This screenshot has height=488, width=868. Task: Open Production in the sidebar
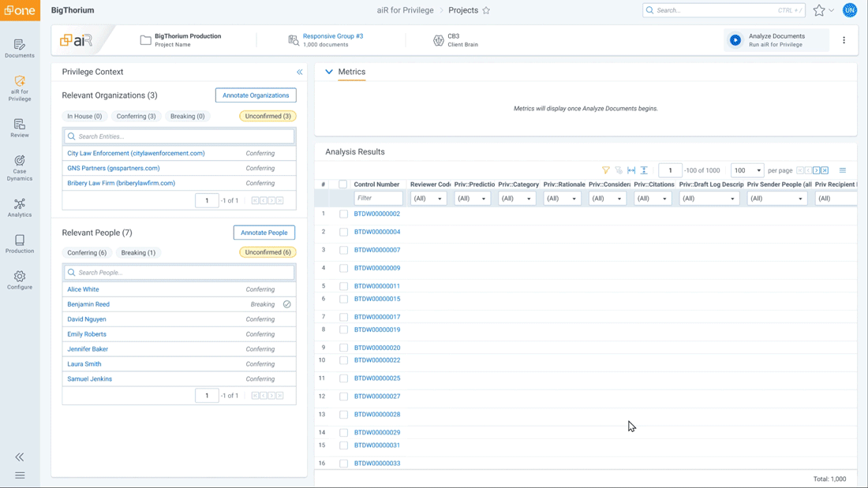[x=19, y=244]
